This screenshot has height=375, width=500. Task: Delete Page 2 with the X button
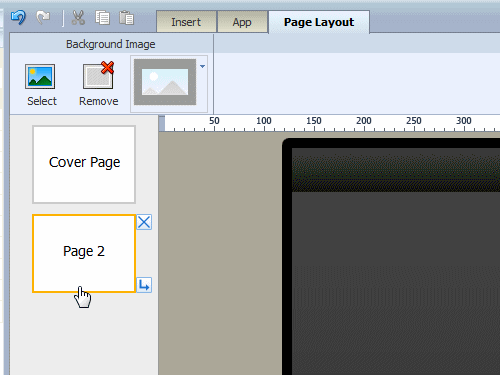tap(144, 222)
